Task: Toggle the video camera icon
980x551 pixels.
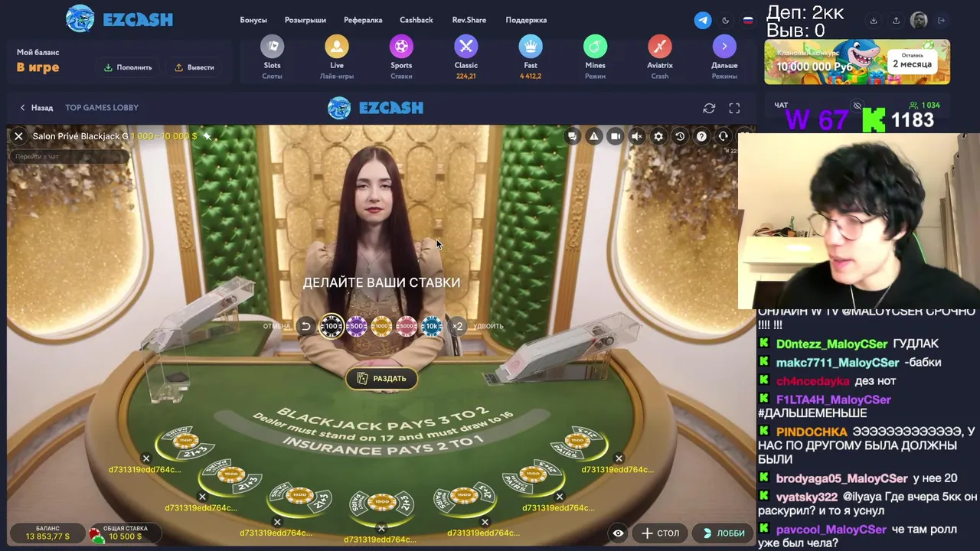Action: click(616, 136)
